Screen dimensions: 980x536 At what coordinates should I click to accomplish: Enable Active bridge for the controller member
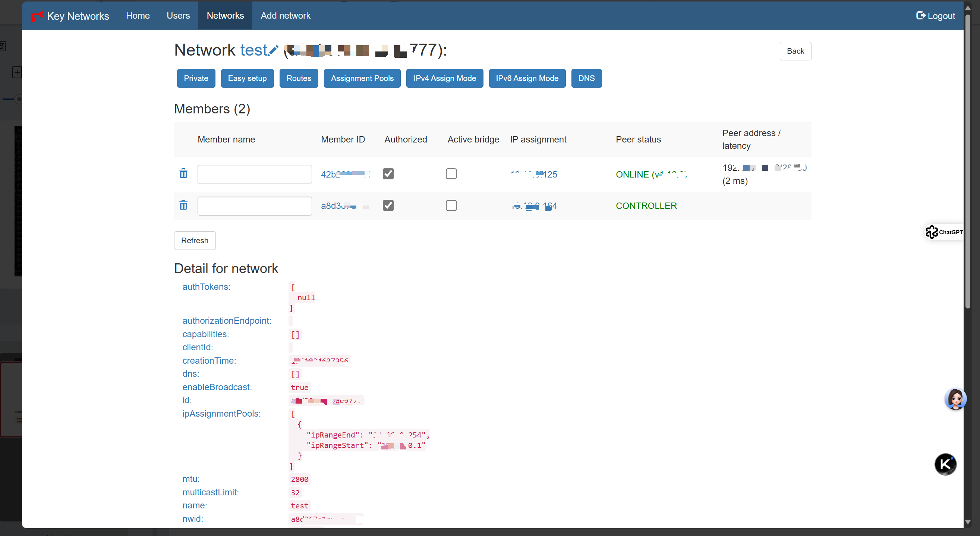[451, 206]
